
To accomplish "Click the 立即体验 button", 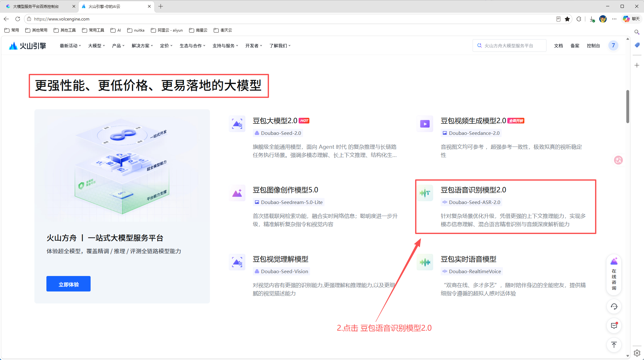I will [x=69, y=284].
